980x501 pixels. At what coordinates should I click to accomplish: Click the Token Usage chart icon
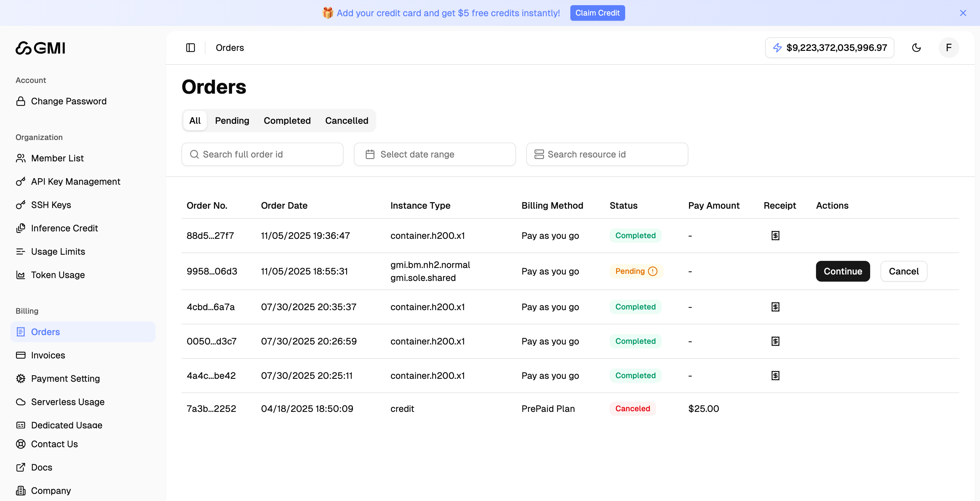[x=21, y=275]
